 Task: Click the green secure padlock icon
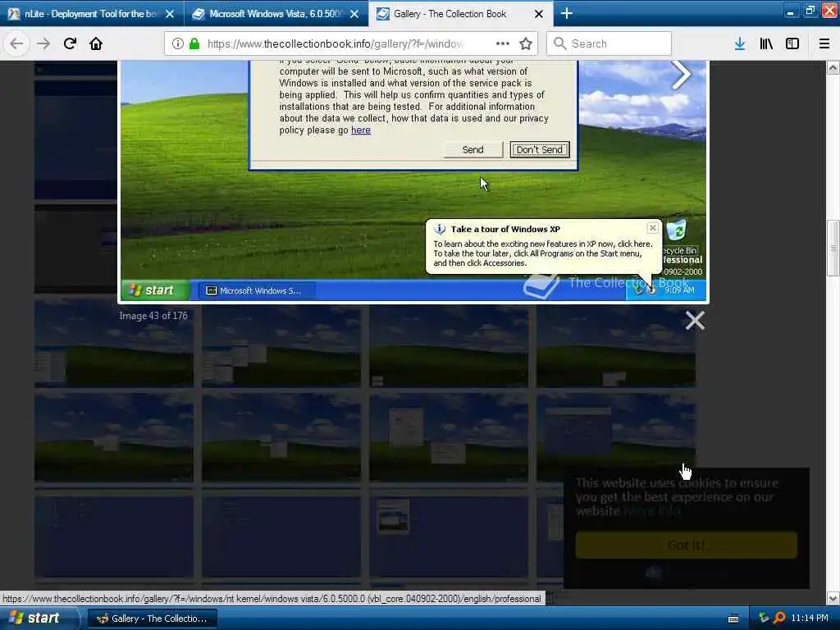point(194,44)
